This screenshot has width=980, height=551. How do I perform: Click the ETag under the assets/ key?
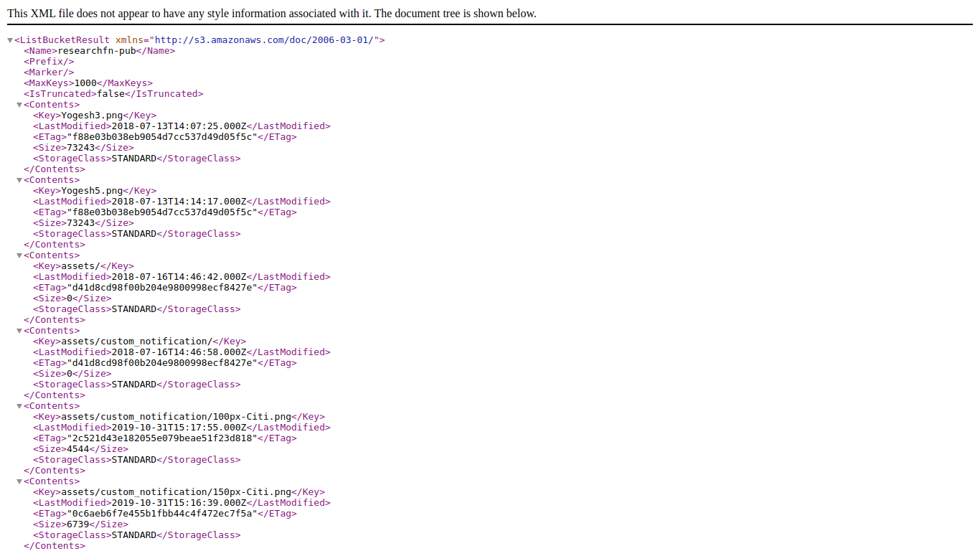click(x=161, y=288)
